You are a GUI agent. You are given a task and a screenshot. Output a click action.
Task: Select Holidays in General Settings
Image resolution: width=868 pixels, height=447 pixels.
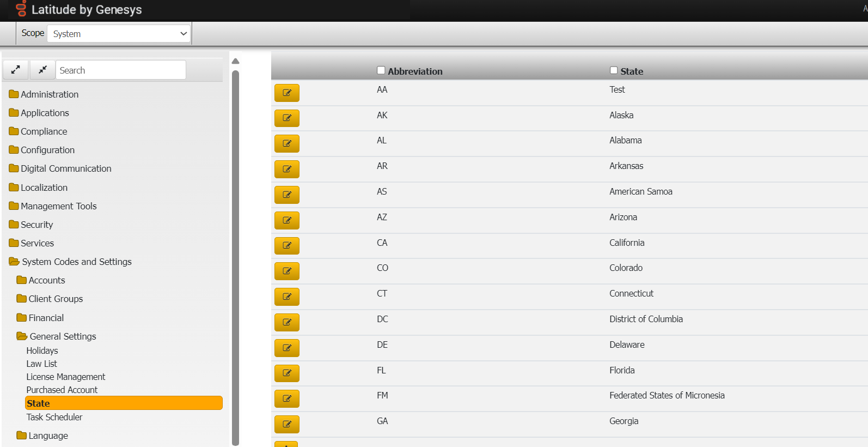coord(42,351)
